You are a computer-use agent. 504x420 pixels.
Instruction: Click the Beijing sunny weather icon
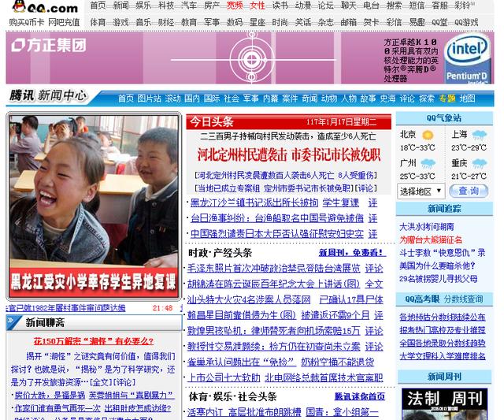click(427, 135)
